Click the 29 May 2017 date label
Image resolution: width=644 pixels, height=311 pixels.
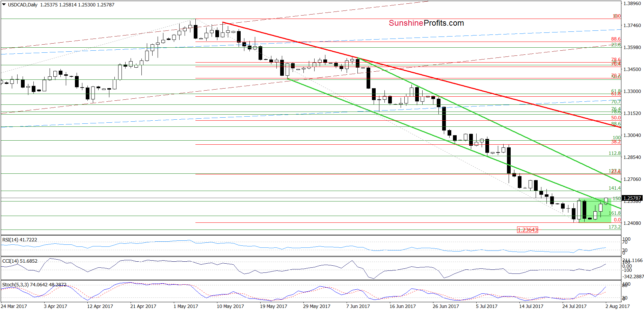pos(317,306)
